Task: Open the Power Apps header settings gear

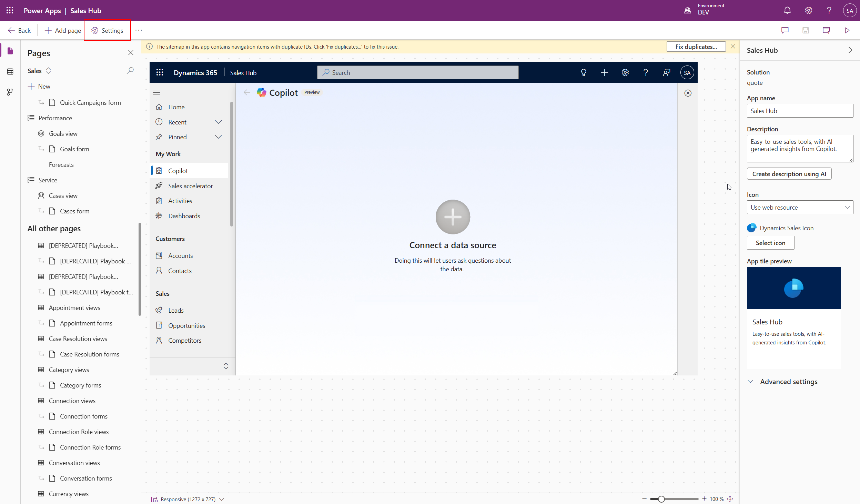Action: point(808,10)
